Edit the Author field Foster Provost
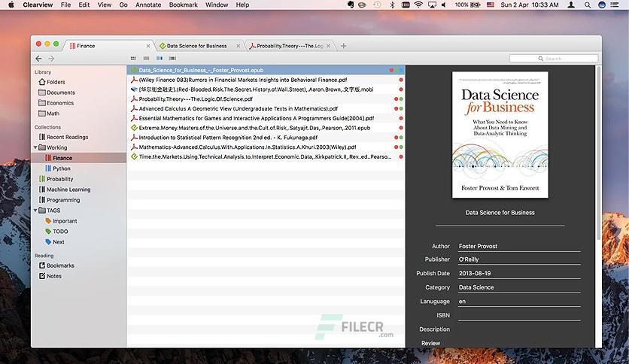Viewport: 629px width, 364px height. 519,246
